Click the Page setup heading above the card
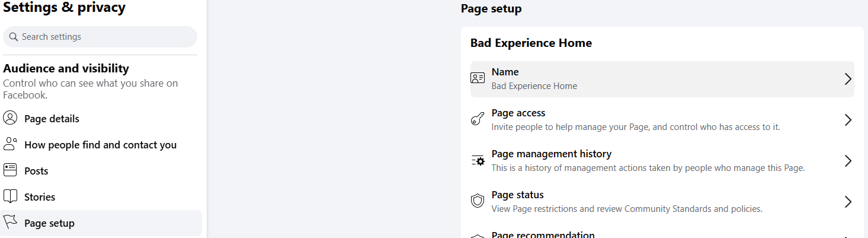 (x=491, y=9)
